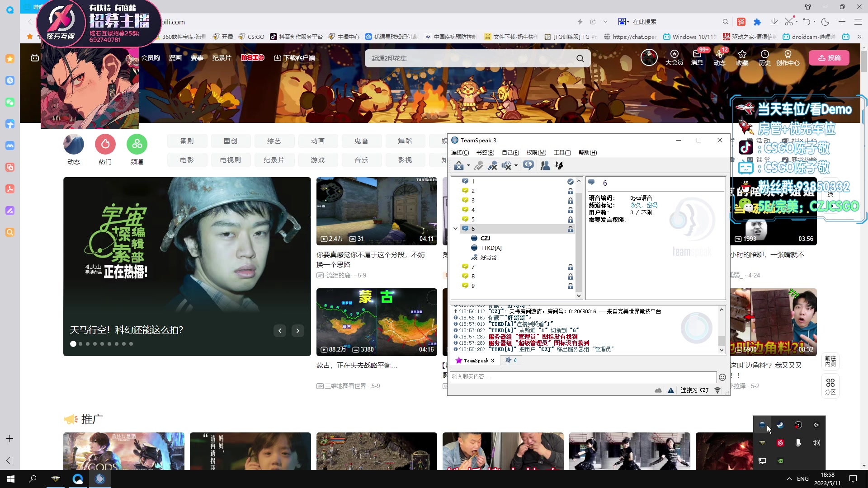Click the Bilibili search magnifier icon
Image resolution: width=868 pixels, height=488 pixels.
point(580,58)
